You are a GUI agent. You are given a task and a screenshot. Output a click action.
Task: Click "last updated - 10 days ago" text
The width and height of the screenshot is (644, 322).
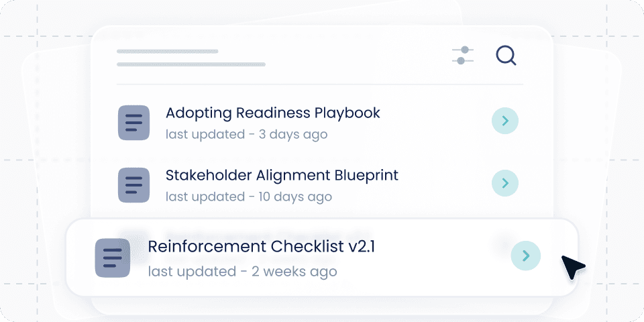[248, 197]
